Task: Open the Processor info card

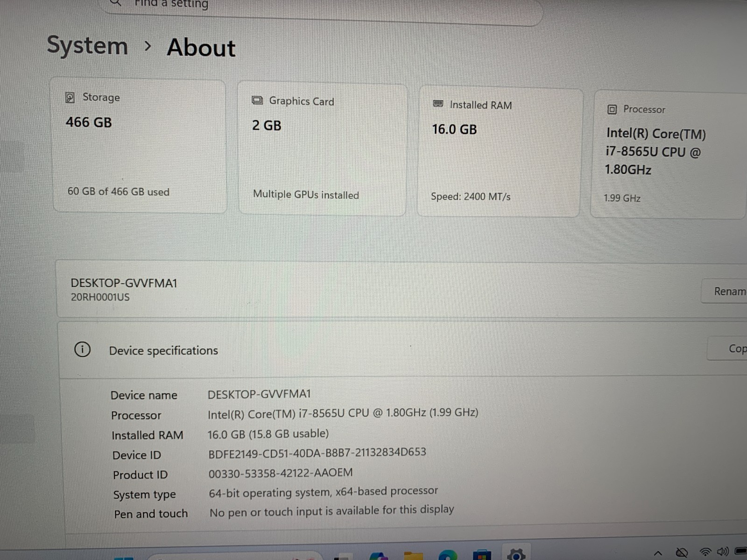Action: click(x=669, y=155)
